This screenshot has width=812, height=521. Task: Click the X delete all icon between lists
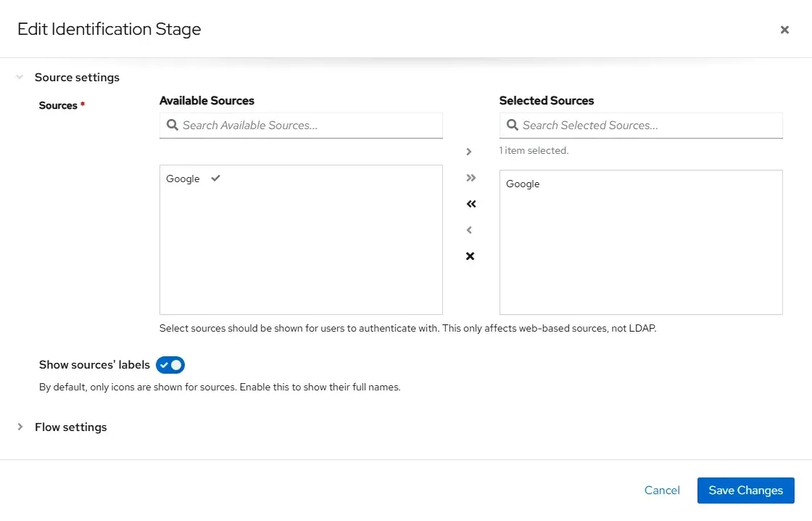click(x=470, y=256)
